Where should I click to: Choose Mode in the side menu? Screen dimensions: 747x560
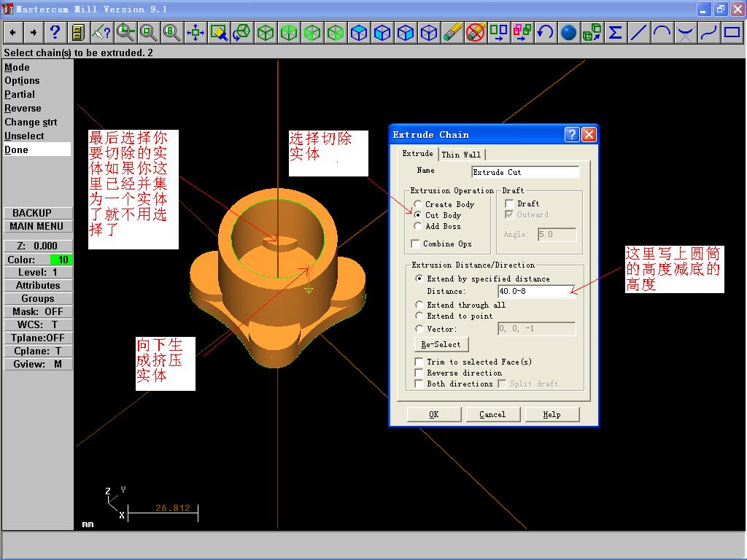(x=18, y=67)
